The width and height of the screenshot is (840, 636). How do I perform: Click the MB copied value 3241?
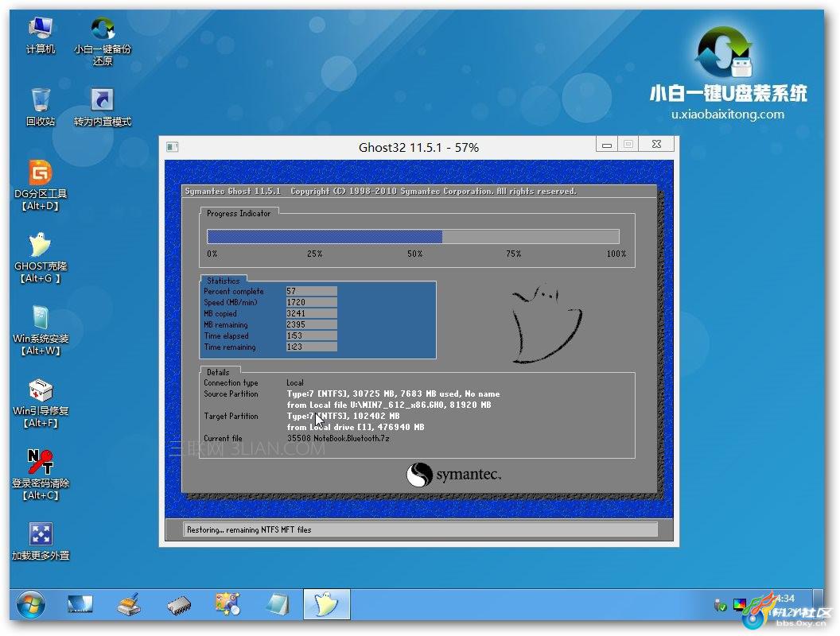pos(311,314)
